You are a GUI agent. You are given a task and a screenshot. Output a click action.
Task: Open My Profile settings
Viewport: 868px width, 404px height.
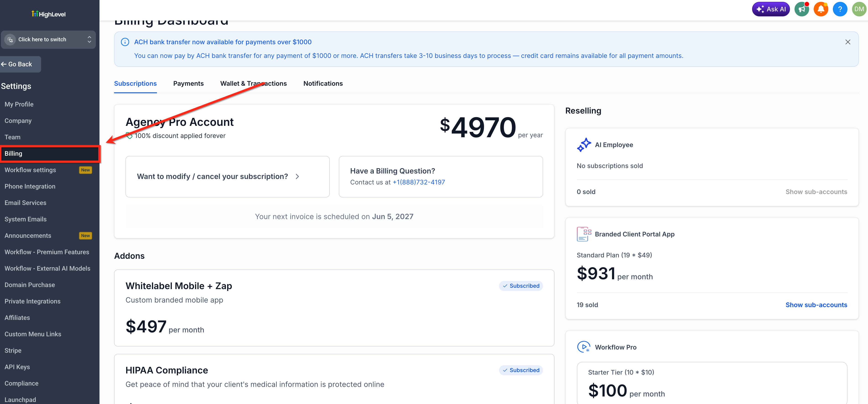(x=19, y=104)
